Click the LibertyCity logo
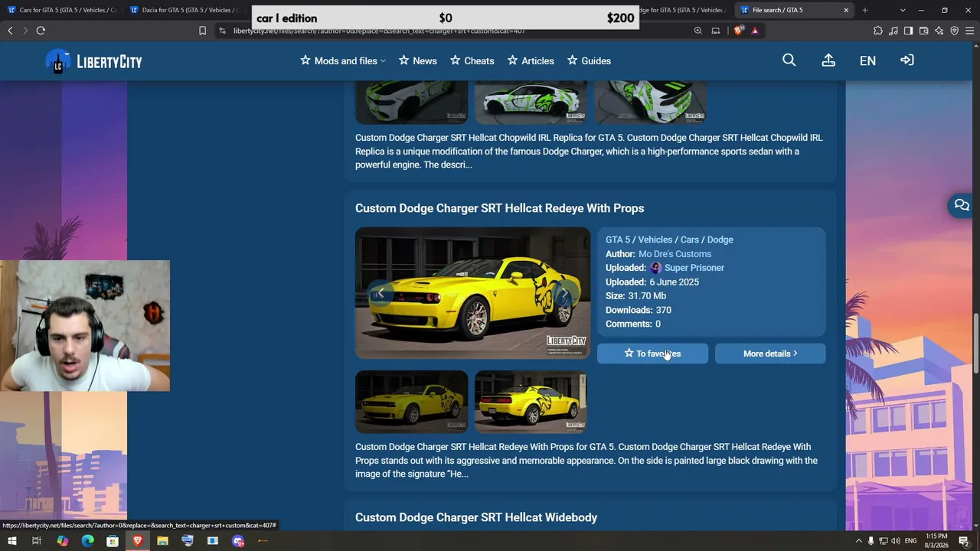This screenshot has width=980, height=551. [x=93, y=61]
